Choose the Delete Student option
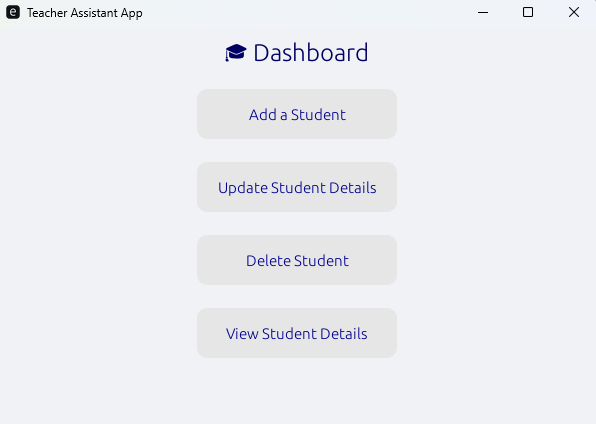Image resolution: width=596 pixels, height=424 pixels. [x=297, y=260]
